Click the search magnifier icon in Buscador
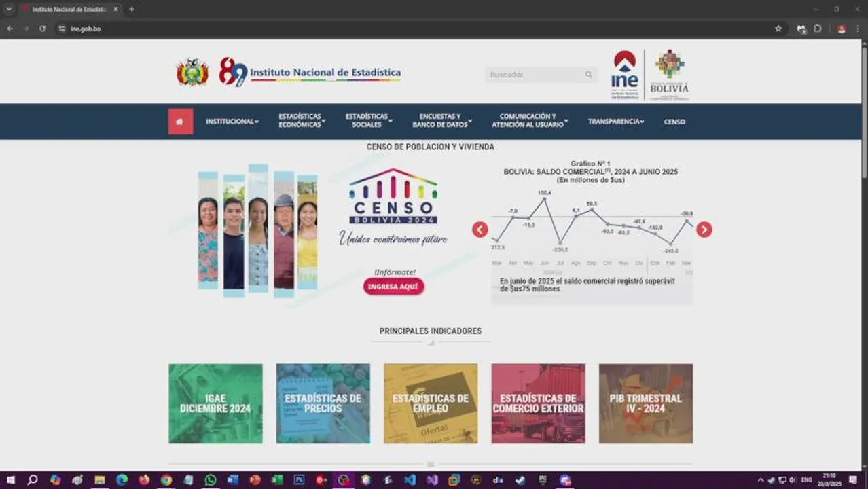This screenshot has width=868, height=489. click(x=589, y=75)
